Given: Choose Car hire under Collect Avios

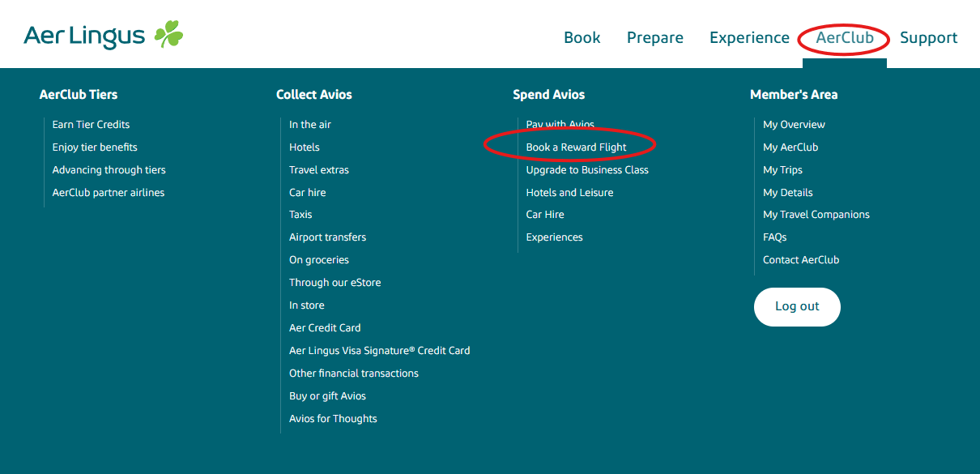Looking at the screenshot, I should click(x=308, y=193).
